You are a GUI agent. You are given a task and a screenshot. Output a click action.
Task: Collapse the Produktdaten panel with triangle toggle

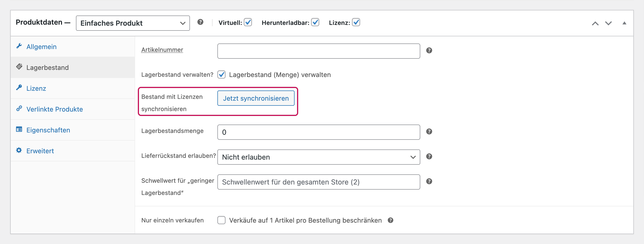pyautogui.click(x=624, y=23)
